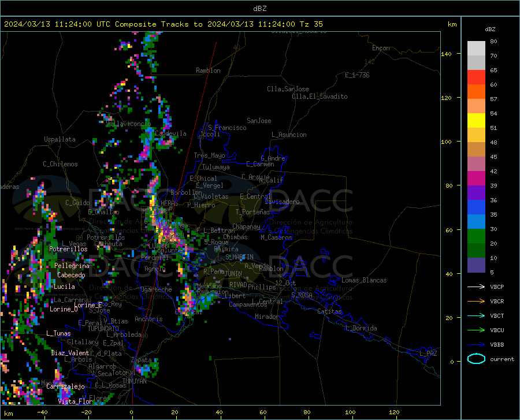Screen dimensions: 520x420
Task: Click the Anchoris place label
Action: [x=148, y=319]
